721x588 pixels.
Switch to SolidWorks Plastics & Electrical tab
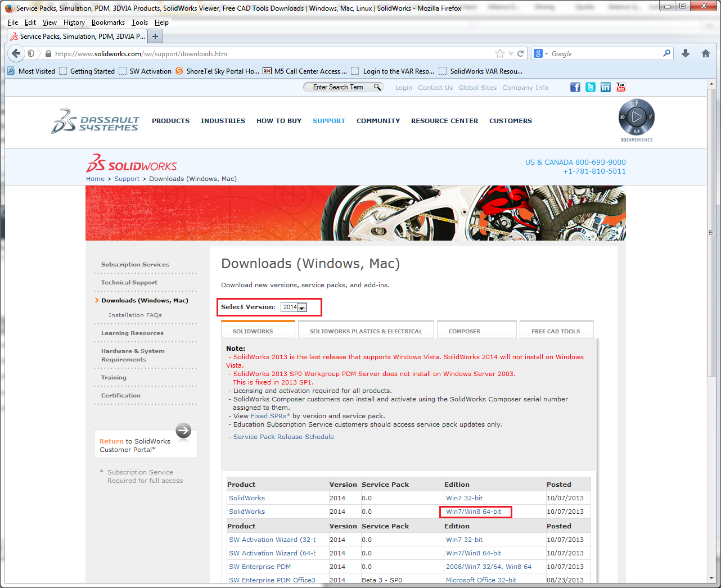tap(366, 330)
